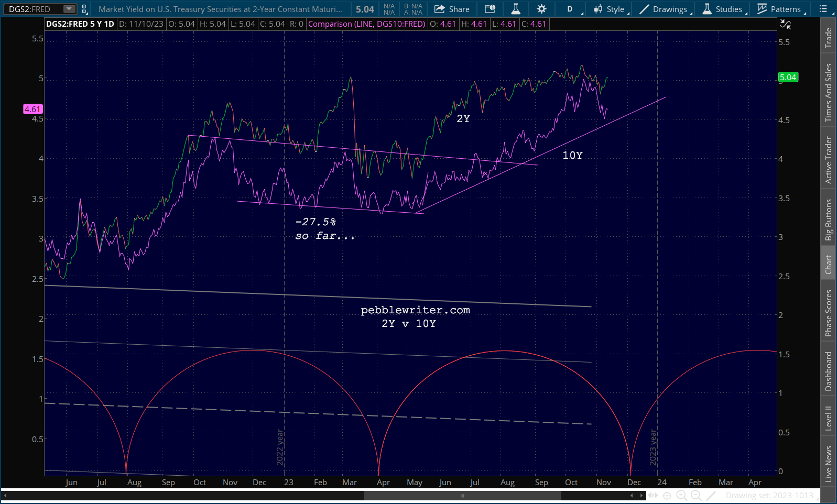Click the horizontal time scrollbar thumb
This screenshot has height=504, width=837.
(462, 495)
